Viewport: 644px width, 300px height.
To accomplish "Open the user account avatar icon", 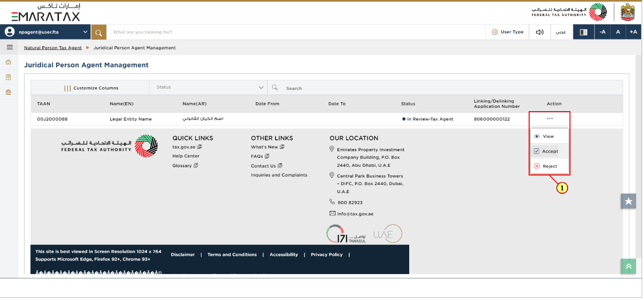I will pyautogui.click(x=9, y=32).
